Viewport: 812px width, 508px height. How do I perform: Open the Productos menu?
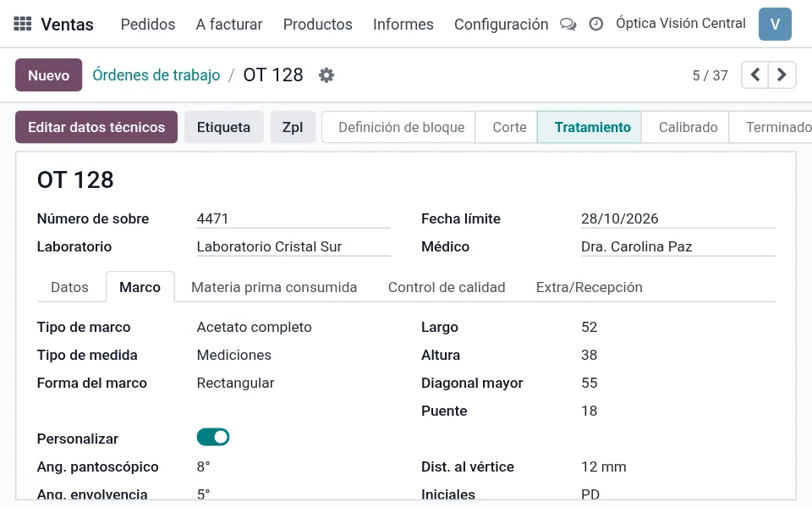pyautogui.click(x=317, y=25)
